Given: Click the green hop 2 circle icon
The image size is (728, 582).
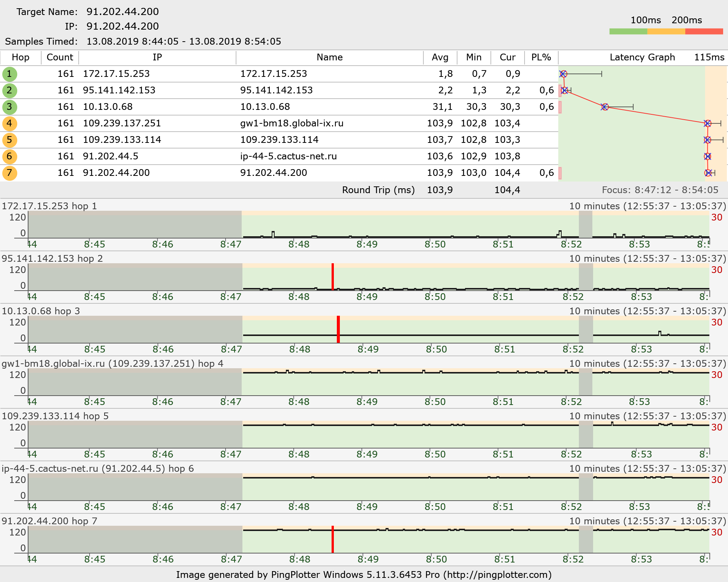Looking at the screenshot, I should [x=9, y=90].
